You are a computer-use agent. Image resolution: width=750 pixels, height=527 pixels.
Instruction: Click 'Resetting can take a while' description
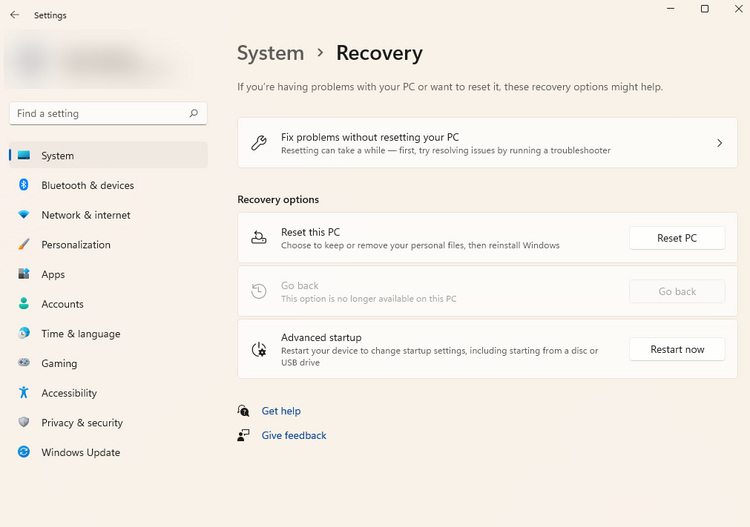445,150
